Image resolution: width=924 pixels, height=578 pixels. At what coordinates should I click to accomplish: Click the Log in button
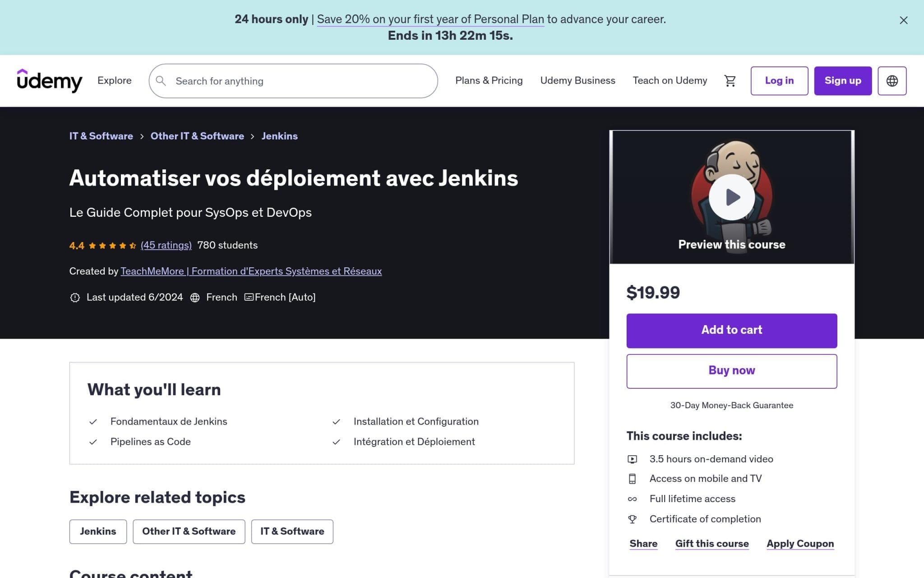coord(779,81)
